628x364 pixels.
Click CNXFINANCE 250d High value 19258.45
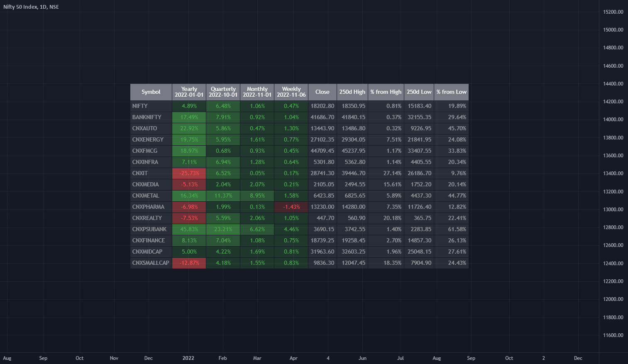click(x=352, y=241)
